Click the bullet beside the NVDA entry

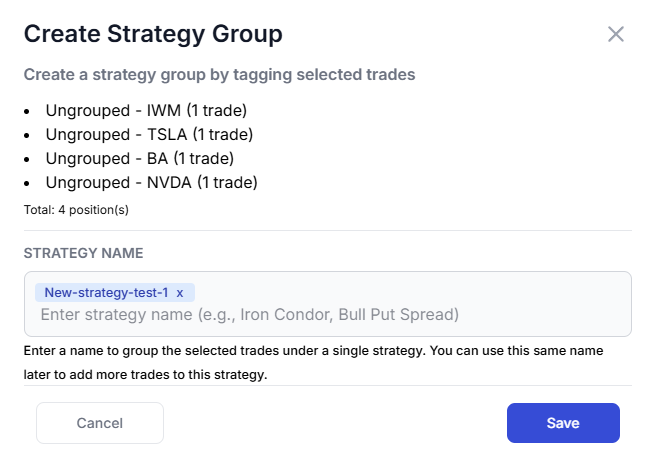(x=29, y=182)
